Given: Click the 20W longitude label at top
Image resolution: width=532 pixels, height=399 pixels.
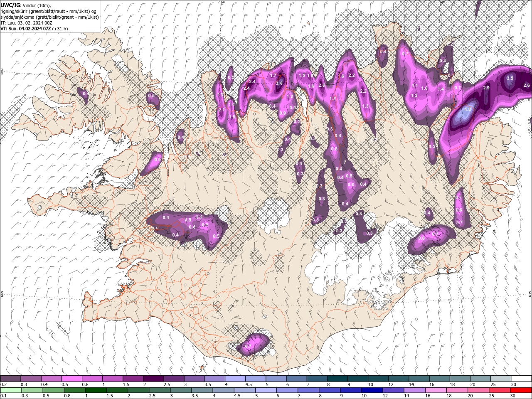Looking at the screenshot, I should pos(221,2).
